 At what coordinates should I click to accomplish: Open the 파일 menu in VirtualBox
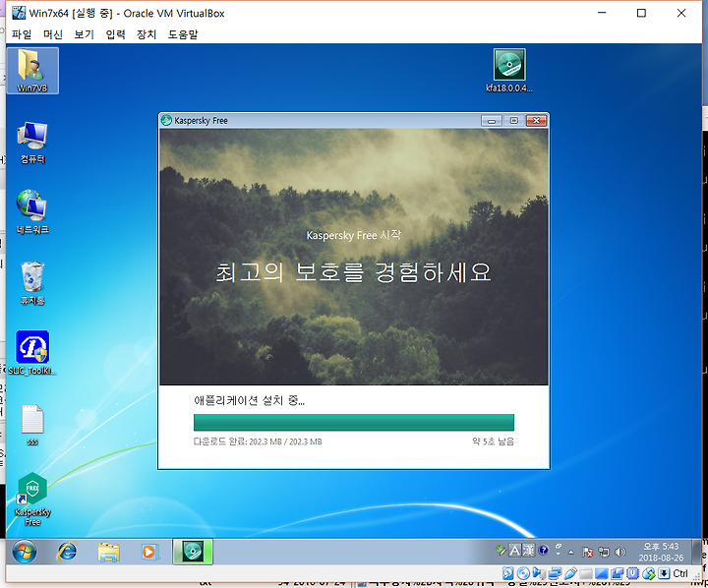click(22, 34)
